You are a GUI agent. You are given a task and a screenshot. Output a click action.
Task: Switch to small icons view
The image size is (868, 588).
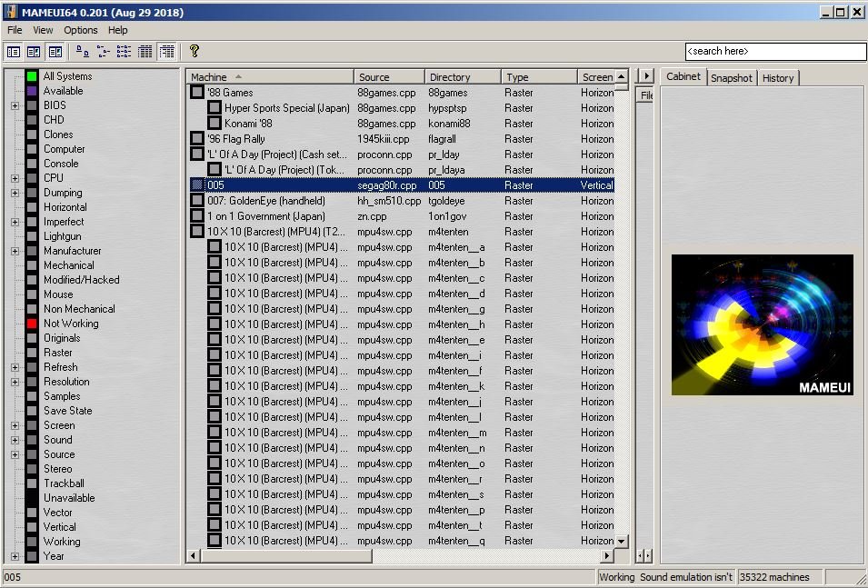pyautogui.click(x=103, y=52)
